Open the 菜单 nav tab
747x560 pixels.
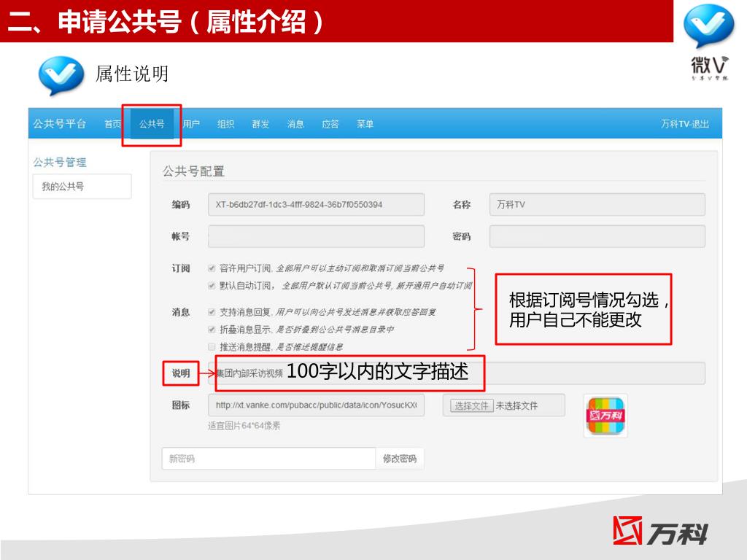[365, 124]
